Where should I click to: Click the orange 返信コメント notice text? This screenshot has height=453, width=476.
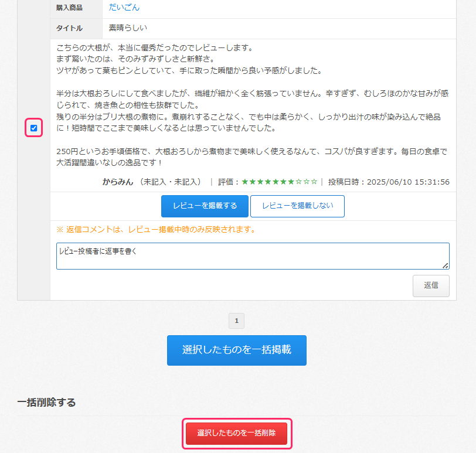click(x=156, y=229)
